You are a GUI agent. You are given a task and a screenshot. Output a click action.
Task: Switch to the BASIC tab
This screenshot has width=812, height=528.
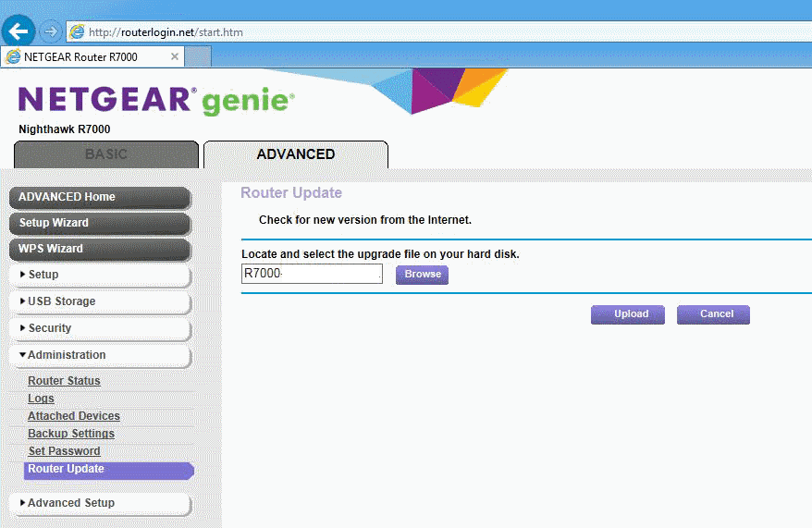pyautogui.click(x=106, y=154)
